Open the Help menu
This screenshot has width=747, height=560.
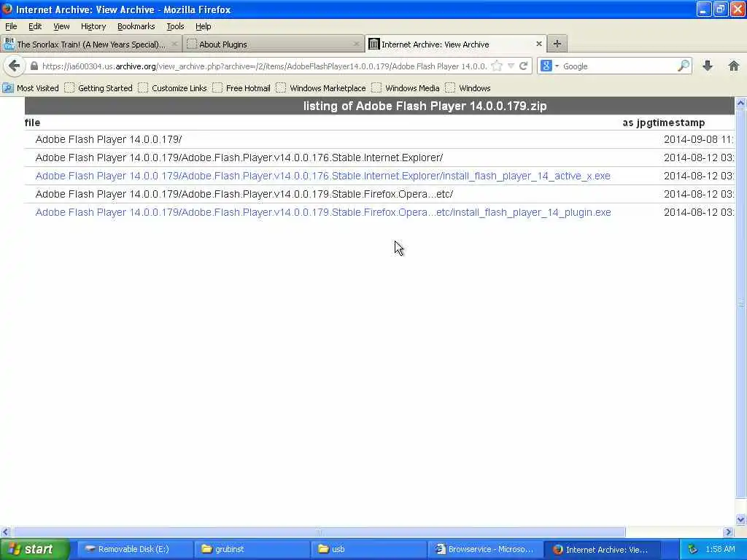point(203,26)
